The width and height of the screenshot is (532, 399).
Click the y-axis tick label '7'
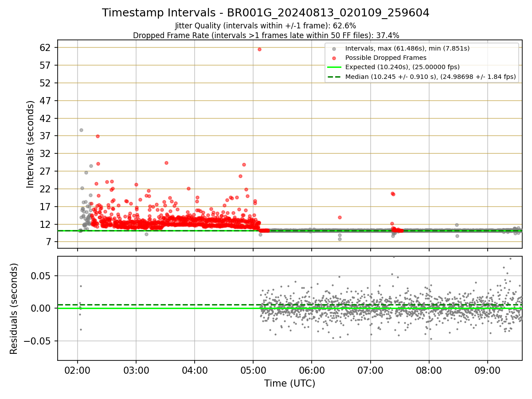click(x=49, y=242)
